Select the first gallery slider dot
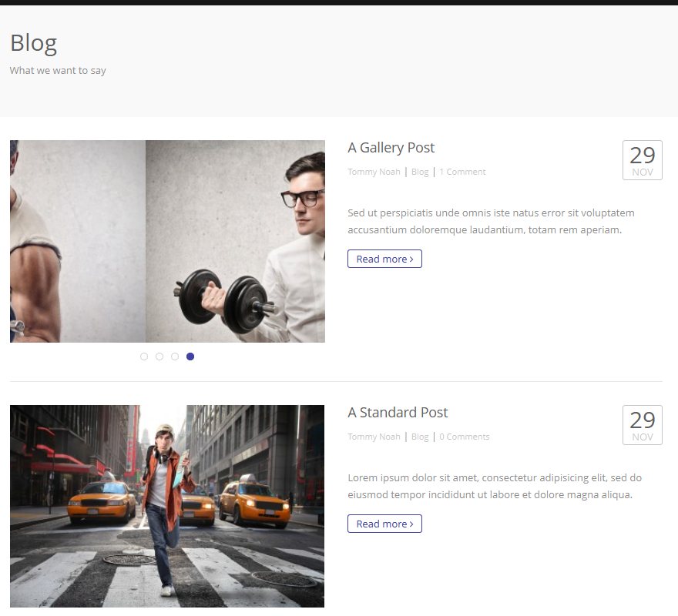This screenshot has height=616, width=678. tap(144, 357)
